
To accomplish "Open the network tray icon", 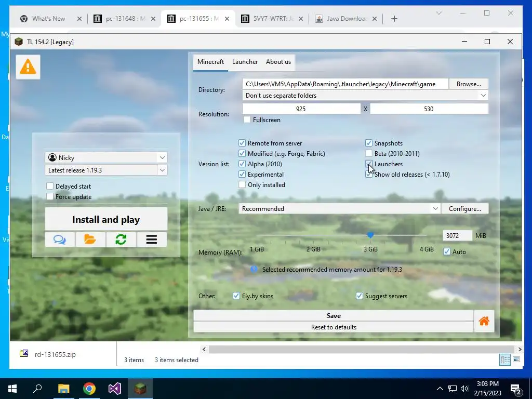I will (453, 389).
